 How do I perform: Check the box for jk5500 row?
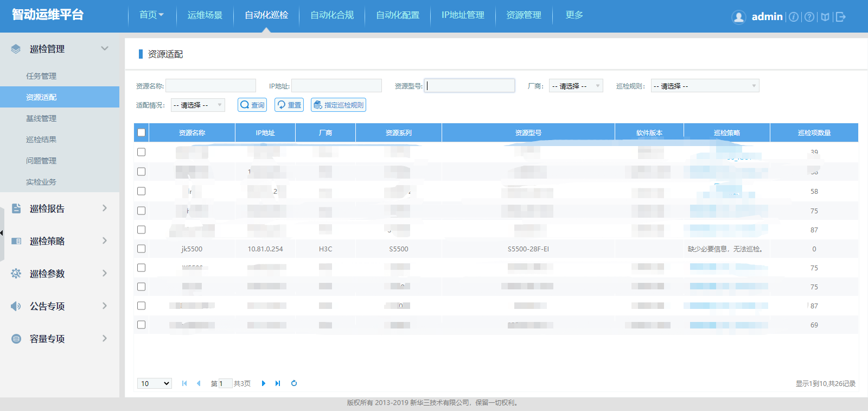click(x=142, y=249)
